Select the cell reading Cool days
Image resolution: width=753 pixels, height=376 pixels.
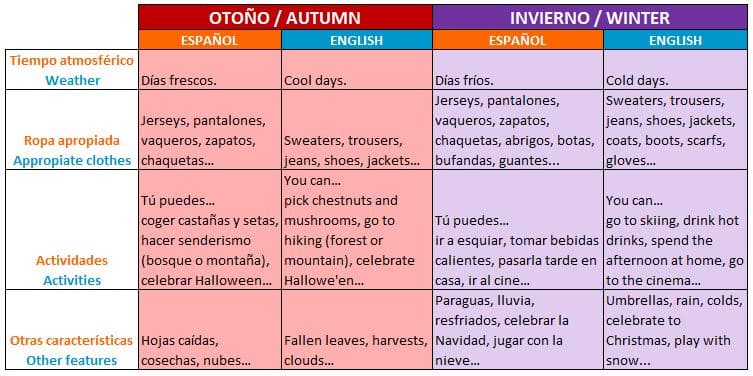click(x=357, y=70)
